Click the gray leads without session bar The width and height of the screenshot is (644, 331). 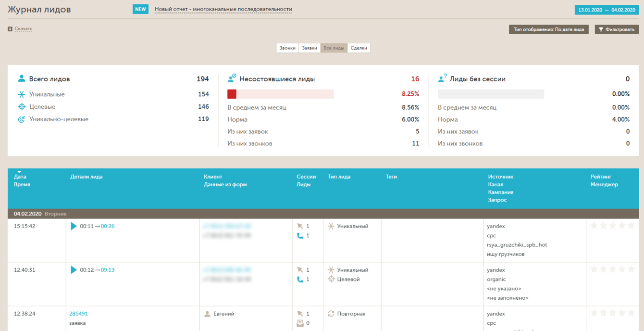tap(491, 94)
